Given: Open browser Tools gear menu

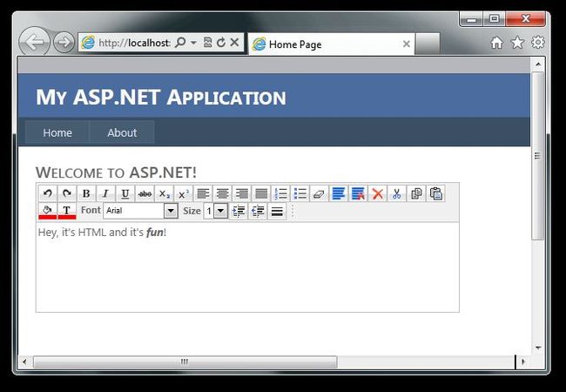Looking at the screenshot, I should [x=538, y=42].
